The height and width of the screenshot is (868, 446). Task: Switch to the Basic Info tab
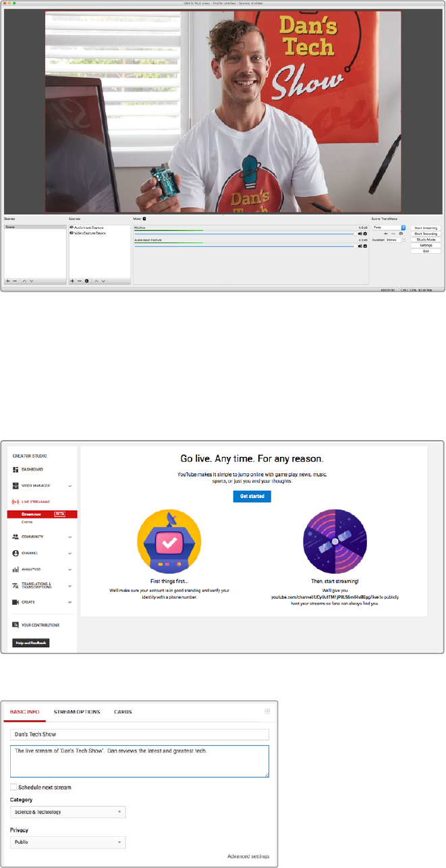[24, 711]
